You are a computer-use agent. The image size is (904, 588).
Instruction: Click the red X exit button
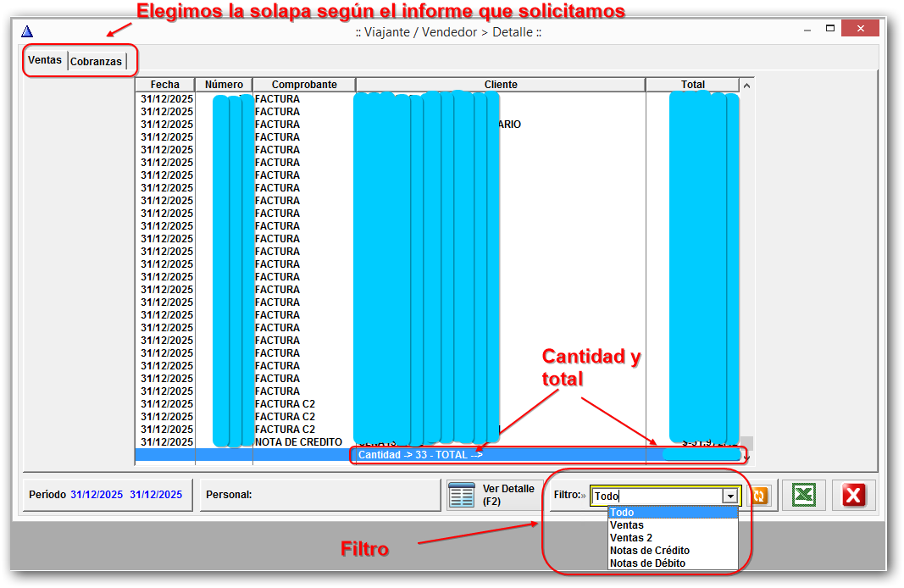(x=853, y=496)
